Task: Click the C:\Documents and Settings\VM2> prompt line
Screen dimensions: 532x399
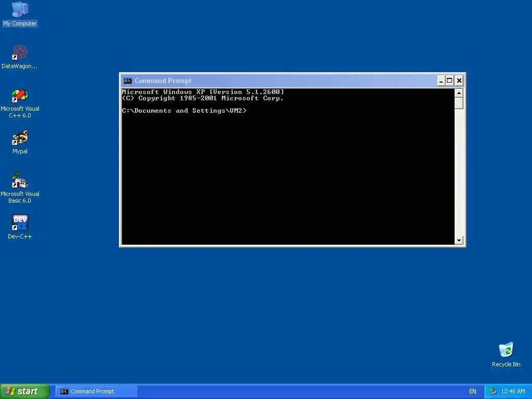Action: click(184, 111)
